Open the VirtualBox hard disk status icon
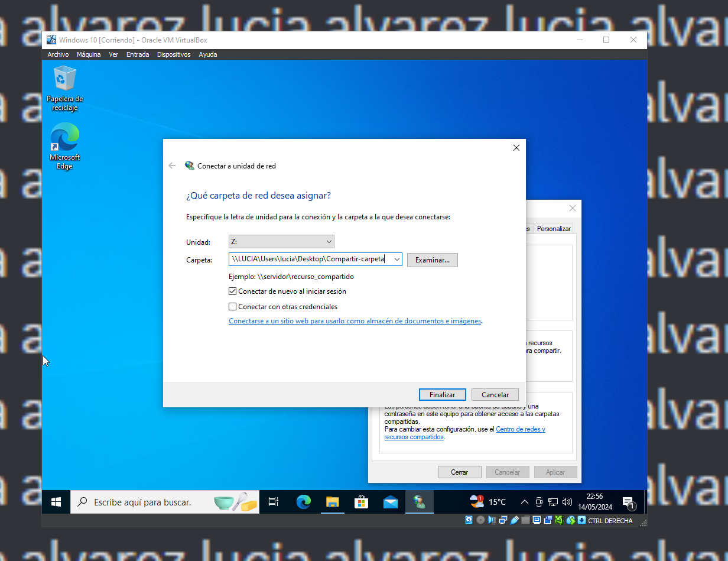The height and width of the screenshot is (561, 728). point(469,520)
